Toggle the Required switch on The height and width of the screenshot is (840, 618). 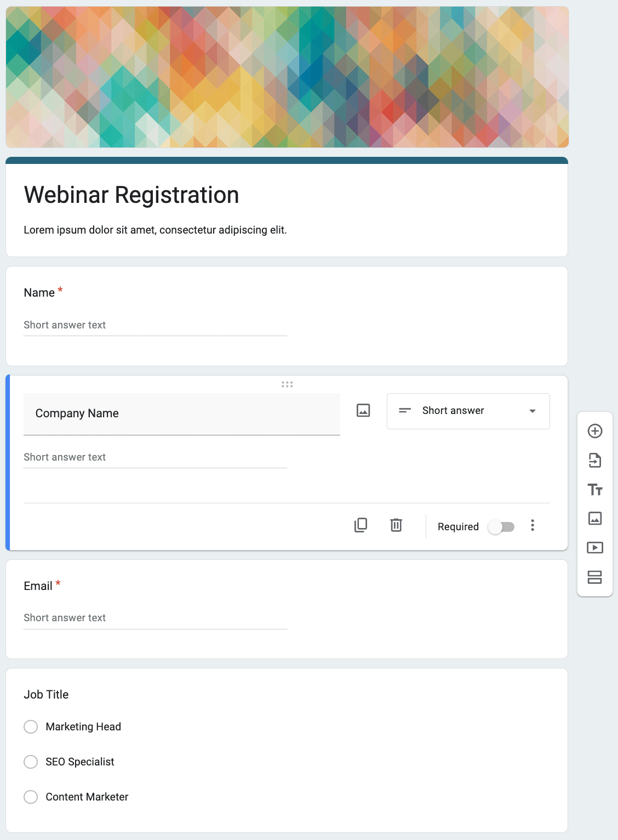[x=501, y=527]
